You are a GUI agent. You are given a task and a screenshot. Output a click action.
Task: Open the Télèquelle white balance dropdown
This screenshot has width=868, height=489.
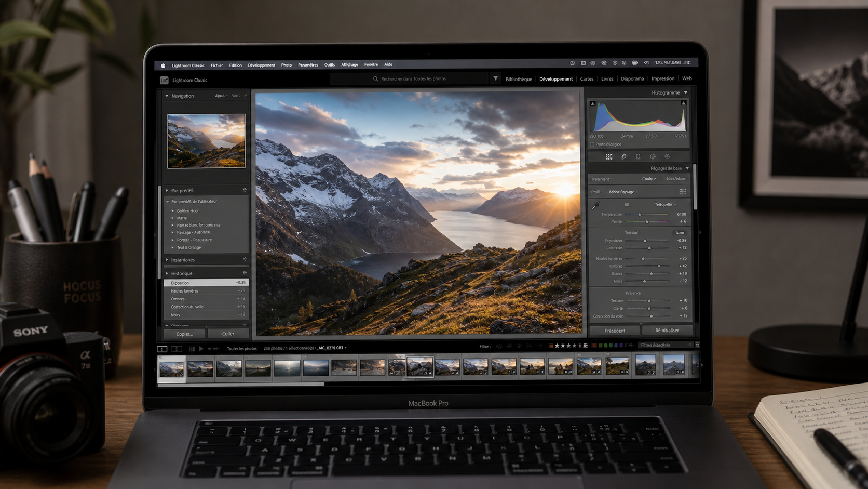click(x=666, y=204)
